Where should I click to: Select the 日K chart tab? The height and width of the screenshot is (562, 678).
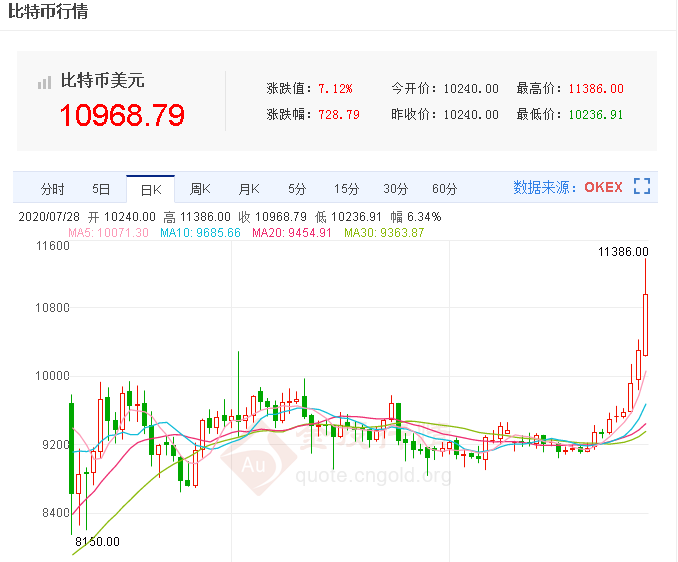pyautogui.click(x=151, y=190)
